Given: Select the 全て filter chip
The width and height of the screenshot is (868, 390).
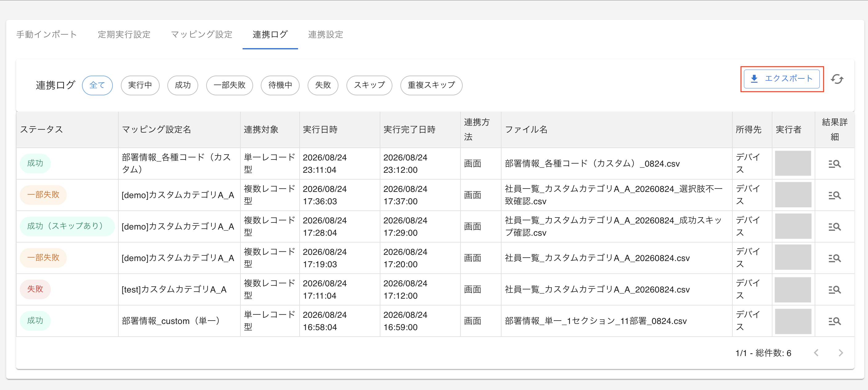Looking at the screenshot, I should (97, 85).
